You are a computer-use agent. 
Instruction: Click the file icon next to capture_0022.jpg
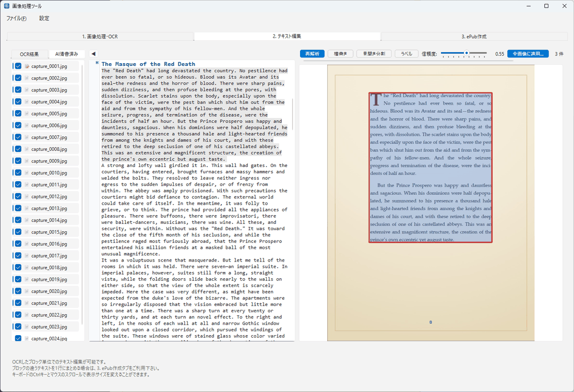pos(27,315)
